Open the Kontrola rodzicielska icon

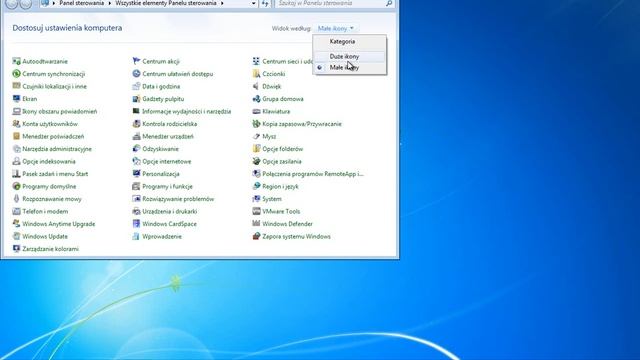(x=136, y=124)
